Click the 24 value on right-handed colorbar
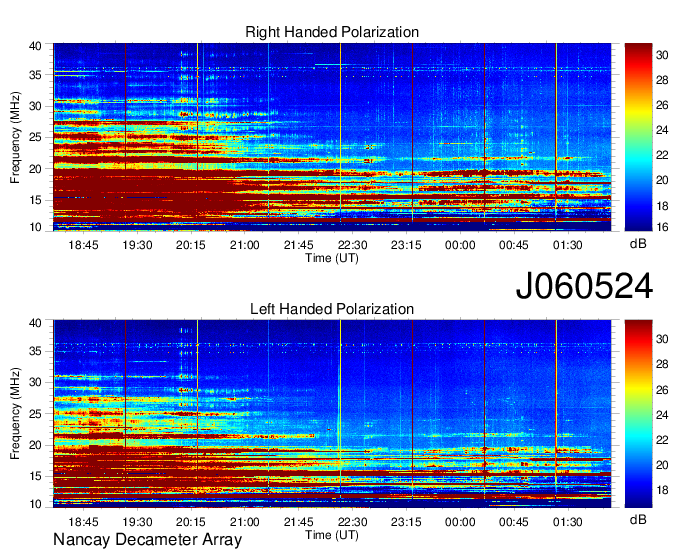The height and width of the screenshot is (552, 680). [x=662, y=130]
